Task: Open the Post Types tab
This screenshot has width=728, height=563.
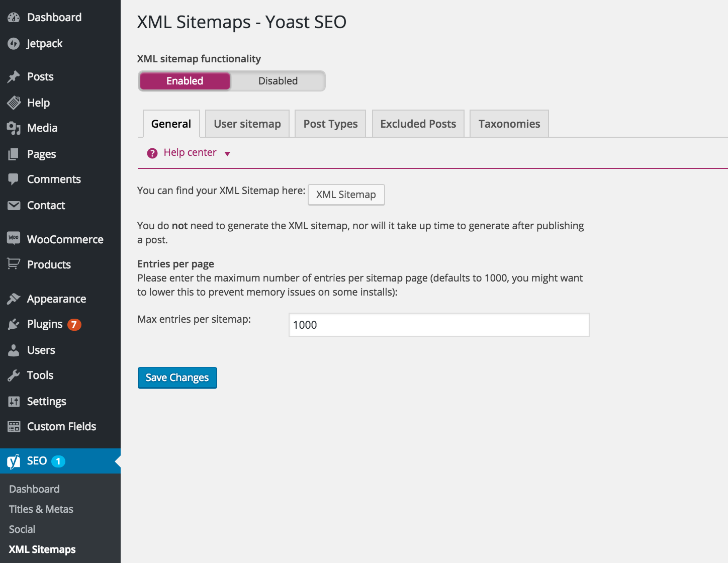Action: 330,124
